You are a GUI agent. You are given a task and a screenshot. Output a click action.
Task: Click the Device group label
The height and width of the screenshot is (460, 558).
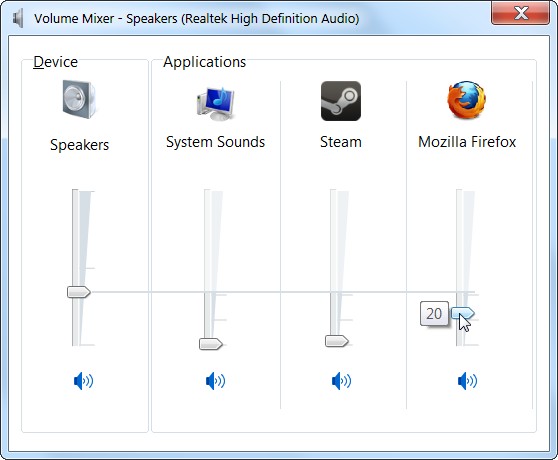(55, 62)
